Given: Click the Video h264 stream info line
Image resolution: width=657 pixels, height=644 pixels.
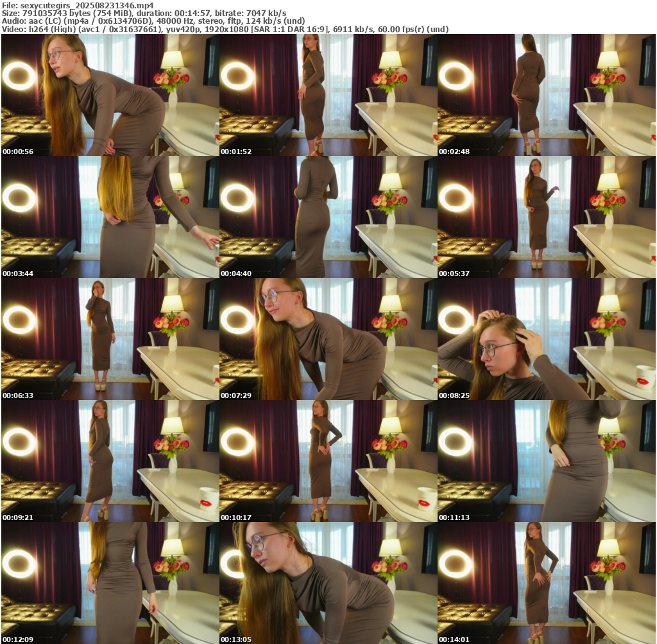Looking at the screenshot, I should click(225, 29).
